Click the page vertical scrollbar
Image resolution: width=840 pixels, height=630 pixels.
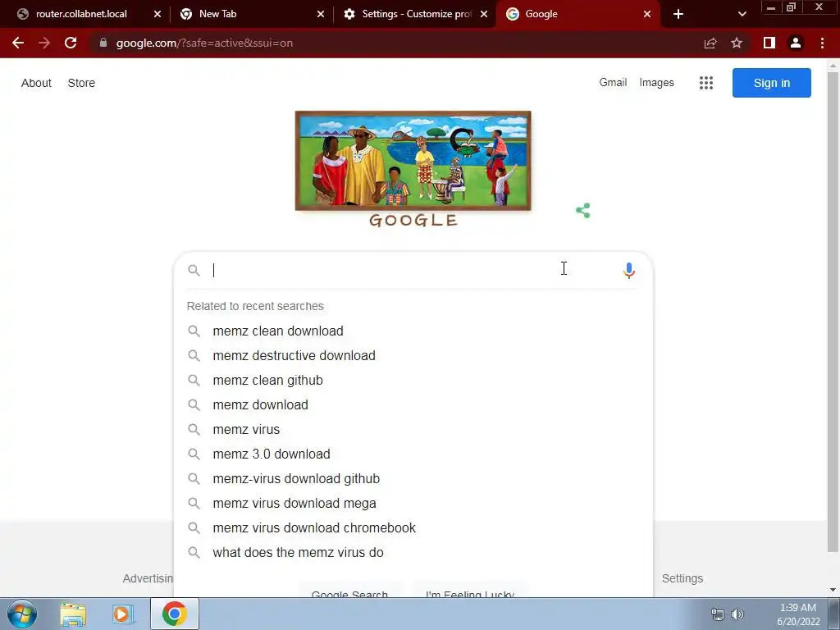[x=833, y=311]
